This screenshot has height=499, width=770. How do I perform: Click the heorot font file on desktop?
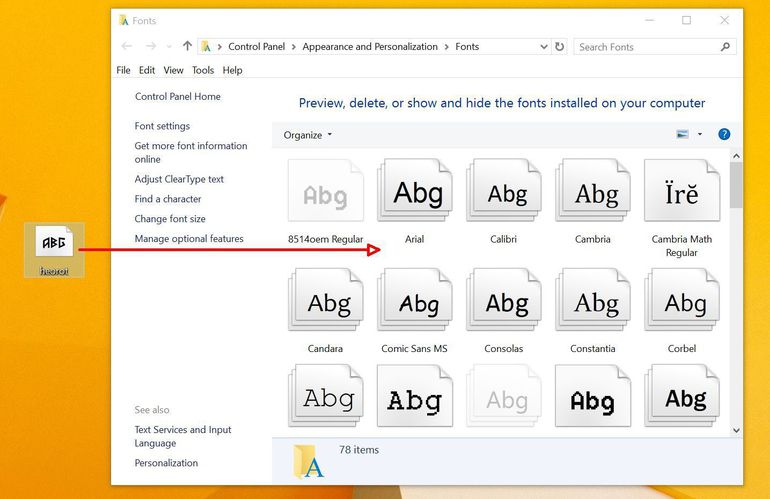click(x=54, y=250)
